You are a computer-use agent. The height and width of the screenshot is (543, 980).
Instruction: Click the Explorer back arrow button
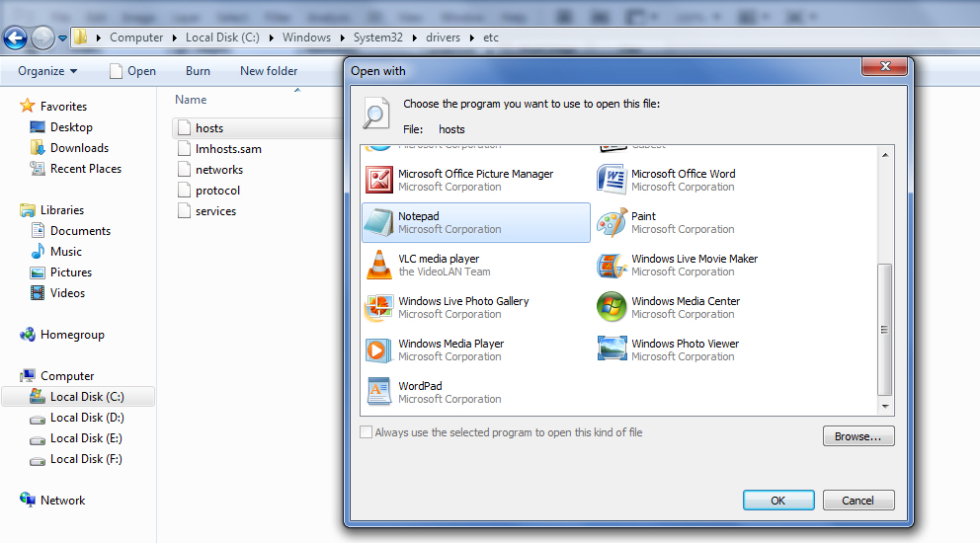15,39
